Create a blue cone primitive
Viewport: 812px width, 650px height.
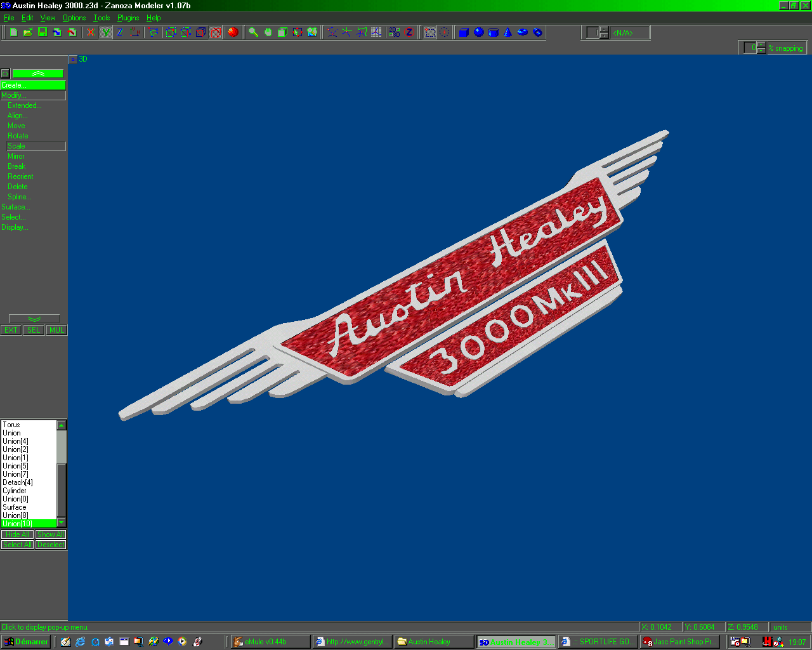(507, 32)
